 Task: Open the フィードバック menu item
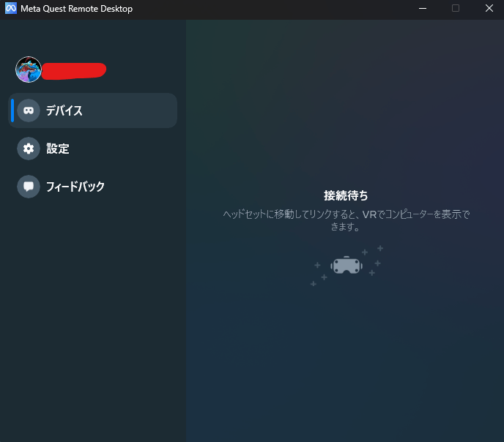[92, 187]
